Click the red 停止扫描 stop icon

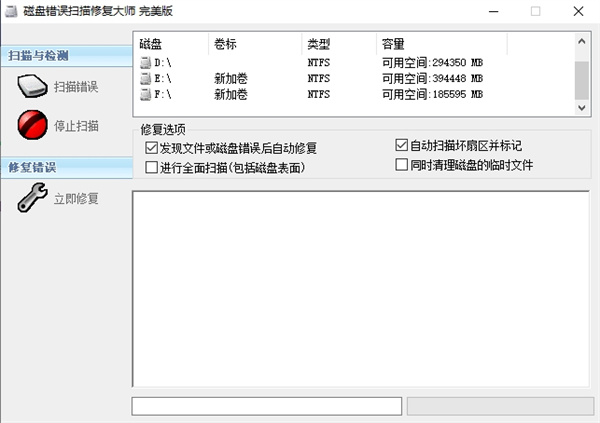click(x=32, y=125)
